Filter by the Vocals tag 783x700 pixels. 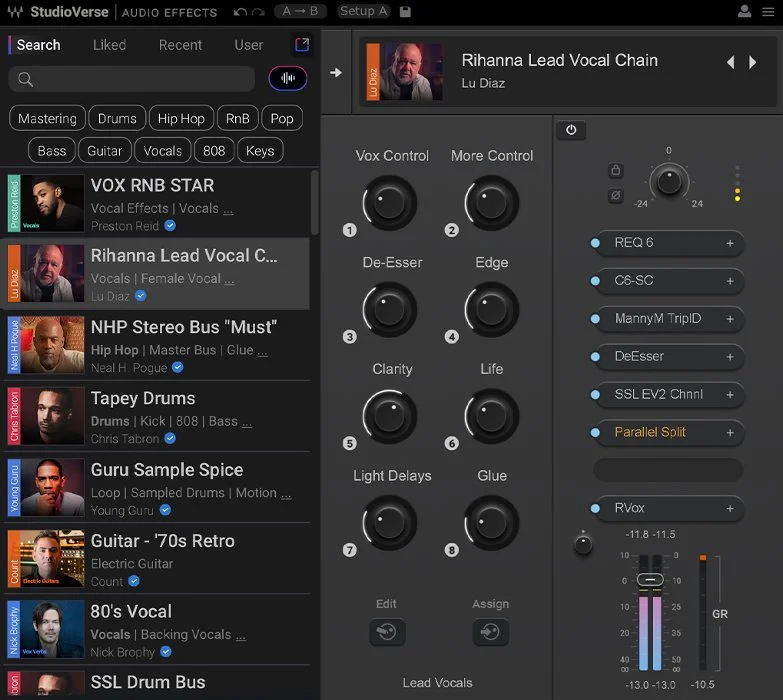[x=163, y=151]
